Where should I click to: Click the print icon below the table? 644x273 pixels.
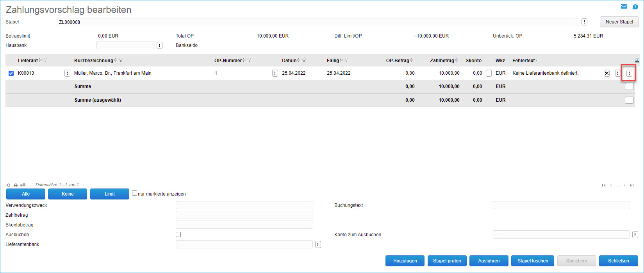click(x=16, y=185)
